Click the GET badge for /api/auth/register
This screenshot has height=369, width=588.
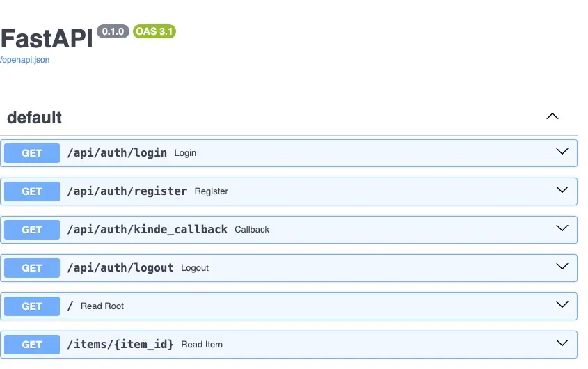(32, 191)
